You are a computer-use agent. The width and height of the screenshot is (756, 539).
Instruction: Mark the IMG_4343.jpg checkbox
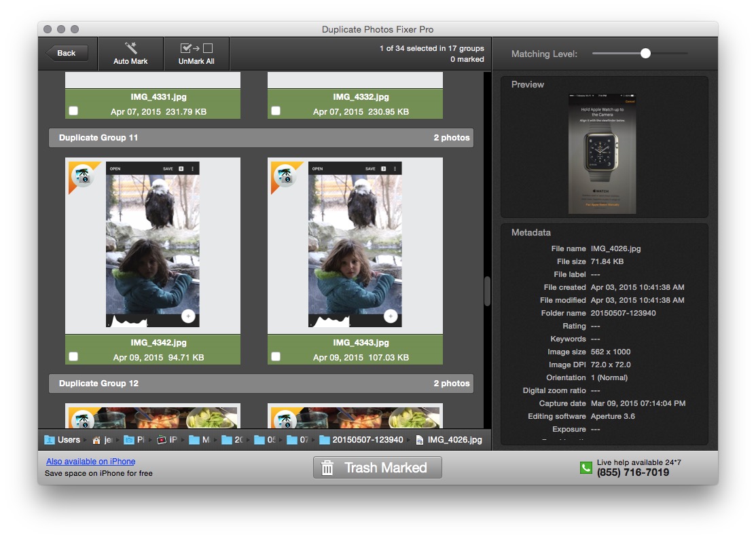pyautogui.click(x=276, y=356)
